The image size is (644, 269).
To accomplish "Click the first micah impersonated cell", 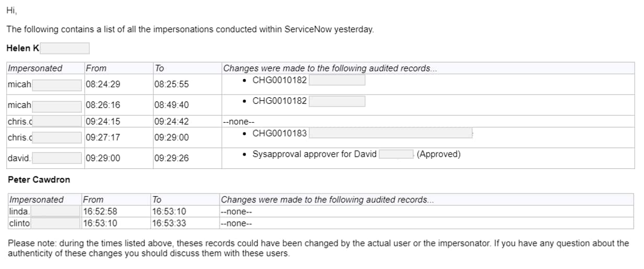I will pyautogui.click(x=45, y=84).
